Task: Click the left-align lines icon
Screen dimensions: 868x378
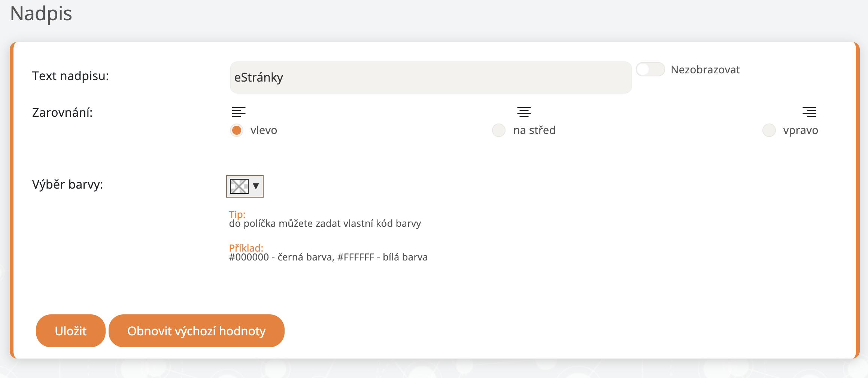Action: (238, 112)
